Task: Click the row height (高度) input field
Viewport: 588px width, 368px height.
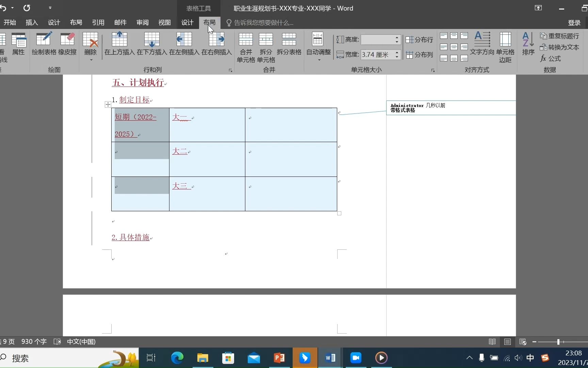Action: click(377, 40)
